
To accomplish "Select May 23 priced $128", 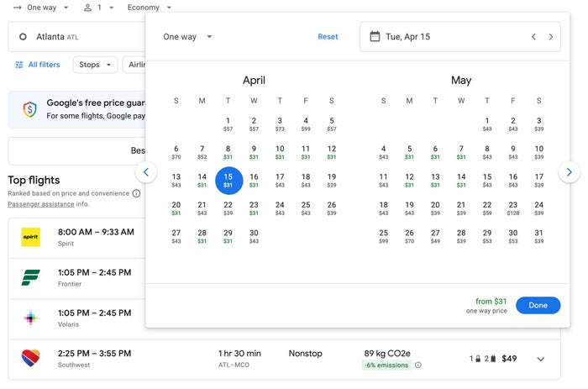I will coord(513,208).
